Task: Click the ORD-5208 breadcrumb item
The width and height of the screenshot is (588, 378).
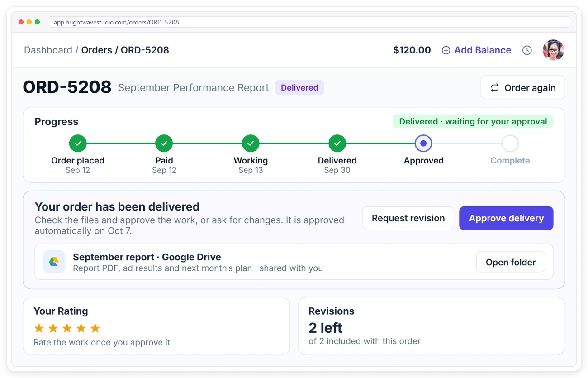Action: tap(145, 50)
